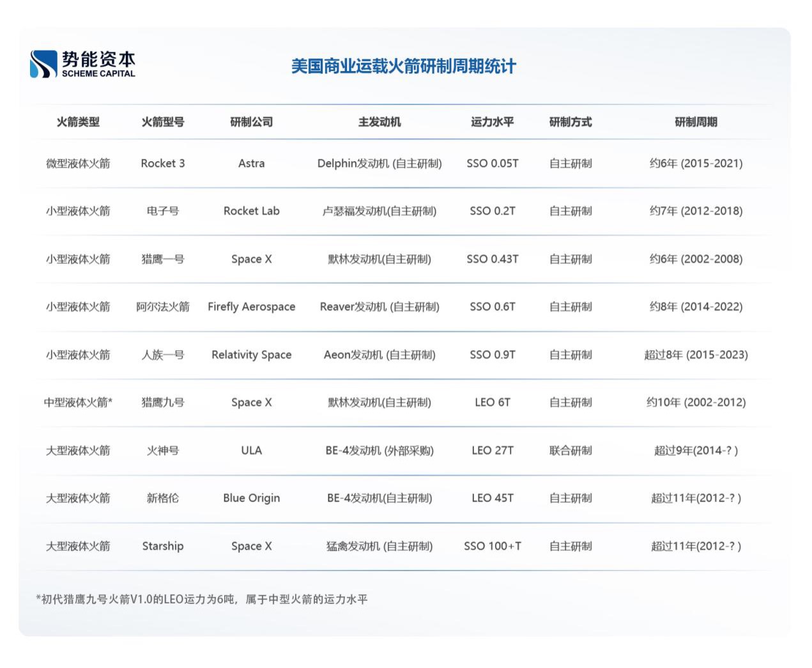Click 卢瑟福发动机(自主研制) cell
The image size is (812, 668).
[379, 211]
